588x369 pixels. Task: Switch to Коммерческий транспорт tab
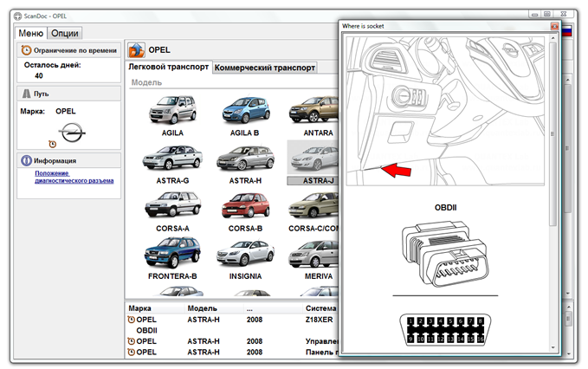click(265, 68)
